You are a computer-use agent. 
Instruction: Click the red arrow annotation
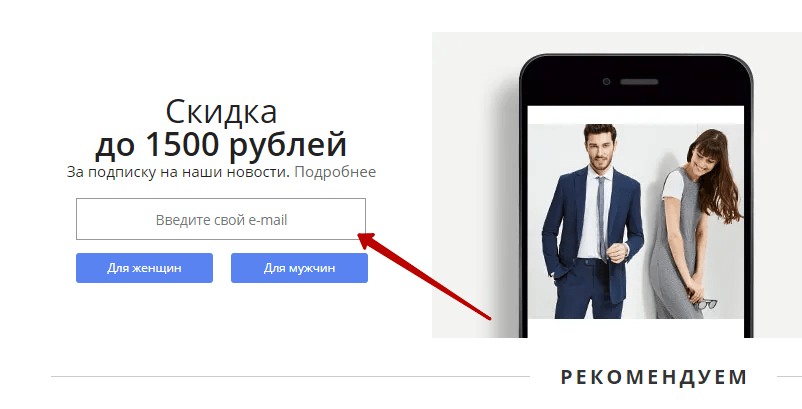click(x=425, y=276)
